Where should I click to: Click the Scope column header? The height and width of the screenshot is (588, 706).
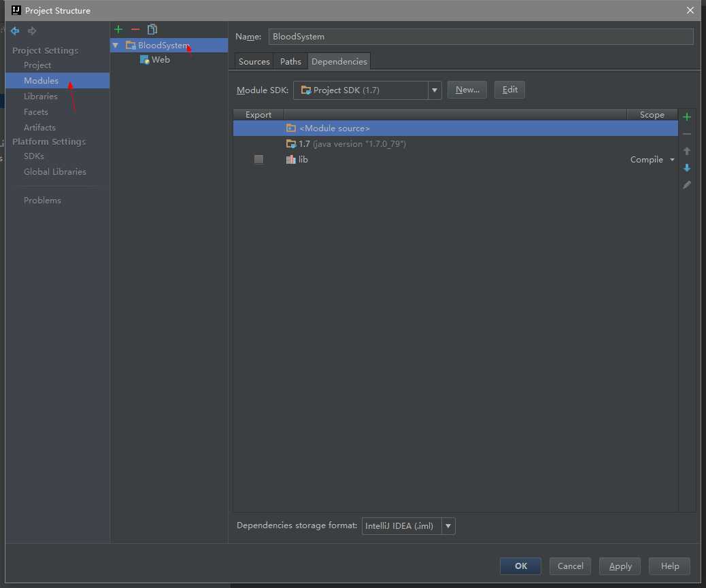(652, 115)
